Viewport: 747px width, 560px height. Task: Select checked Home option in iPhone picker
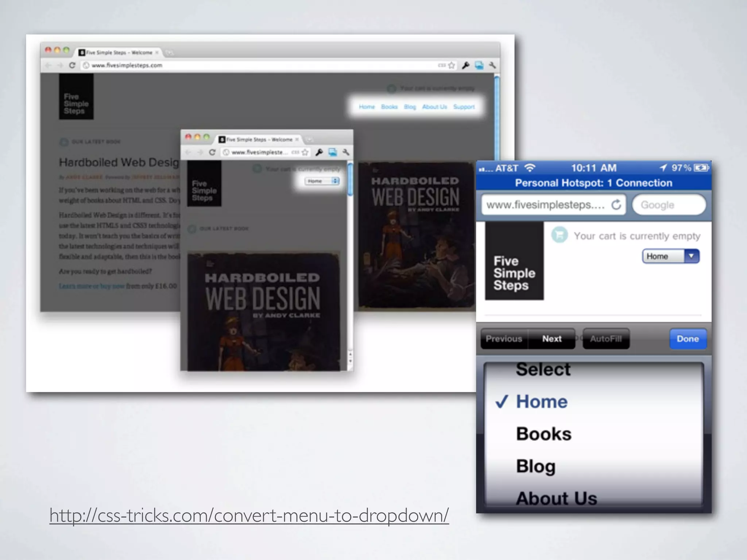pyautogui.click(x=542, y=402)
